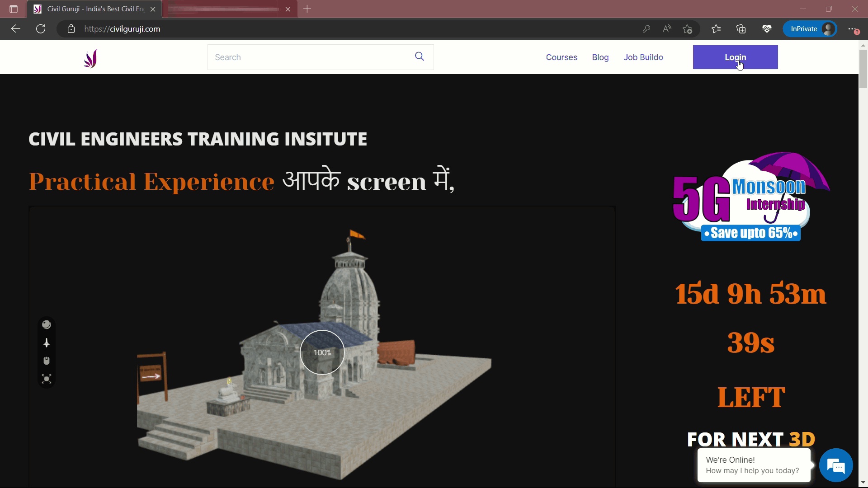Reload the page with the refresh icon

41,29
